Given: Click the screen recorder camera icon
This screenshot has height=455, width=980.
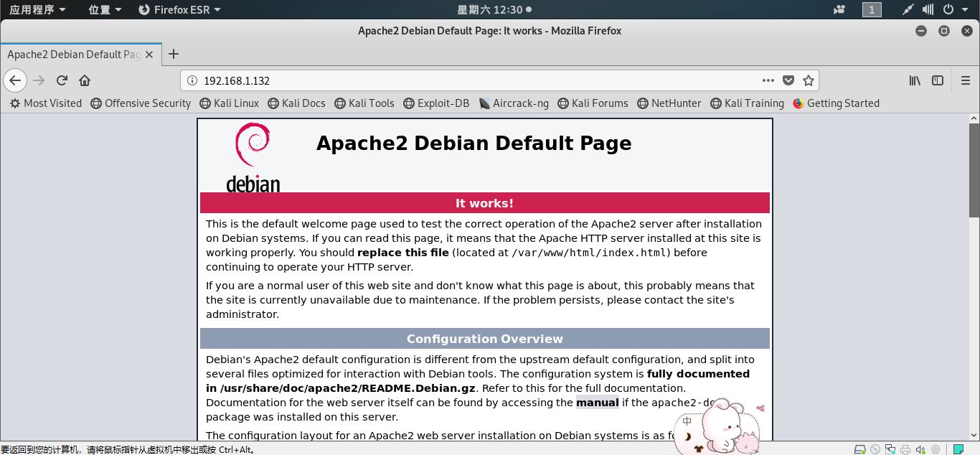Looking at the screenshot, I should click(x=839, y=9).
